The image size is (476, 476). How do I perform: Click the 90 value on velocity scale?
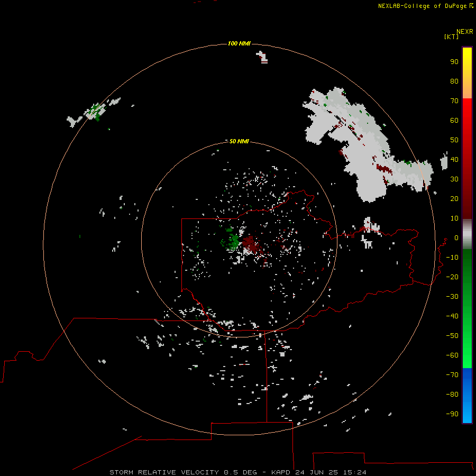(454, 62)
